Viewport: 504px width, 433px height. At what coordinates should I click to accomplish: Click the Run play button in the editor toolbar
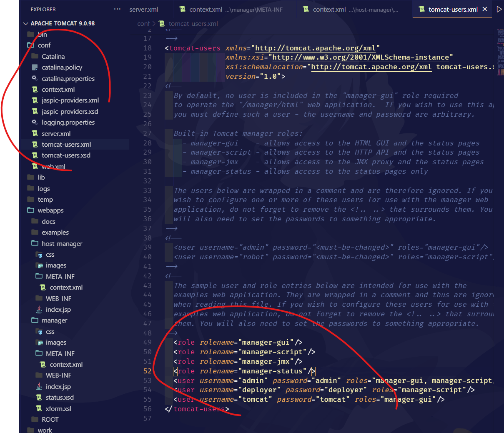499,9
